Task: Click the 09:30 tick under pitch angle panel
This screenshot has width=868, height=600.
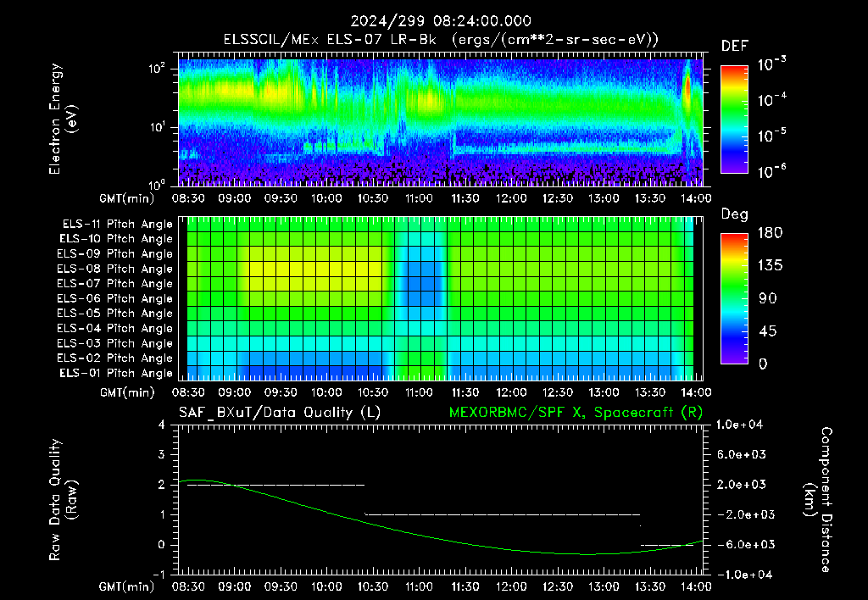Action: click(x=281, y=393)
